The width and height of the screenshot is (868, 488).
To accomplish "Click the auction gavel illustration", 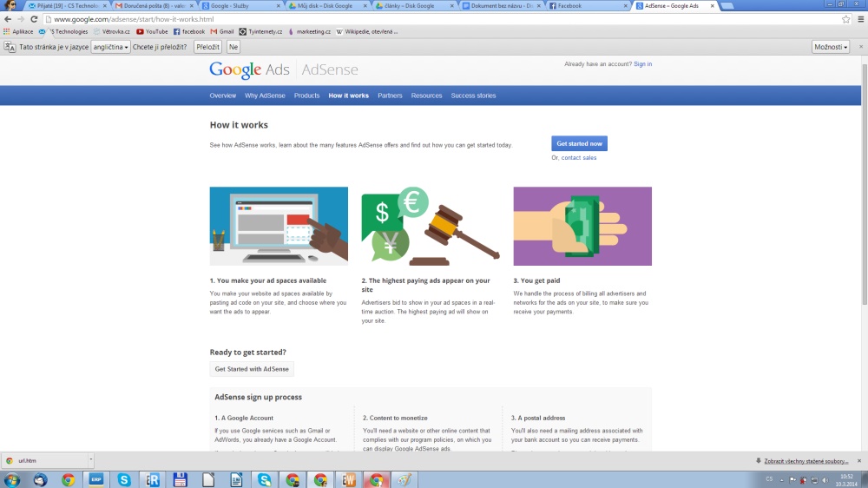I will [x=431, y=226].
